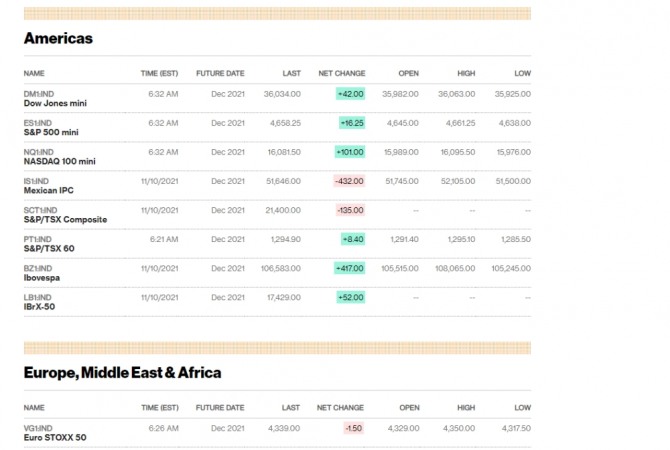670x450 pixels.
Task: Open the S&P/TSX 60 futures link
Action: (x=50, y=248)
